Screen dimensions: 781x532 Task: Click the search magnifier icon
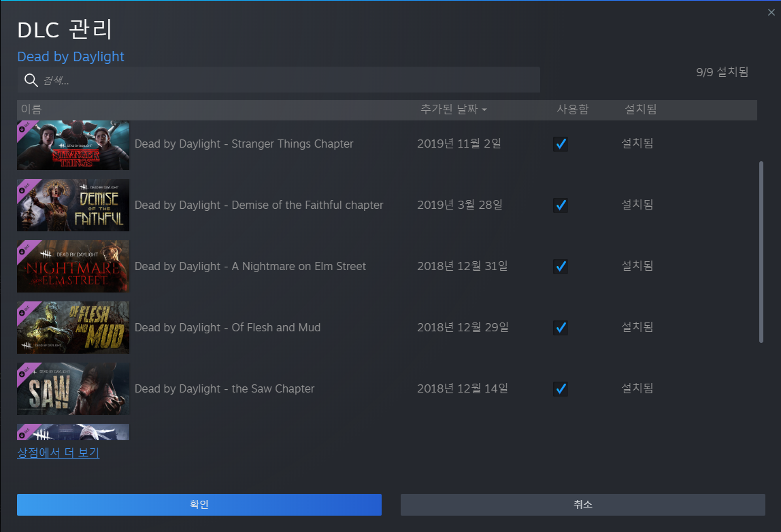31,80
